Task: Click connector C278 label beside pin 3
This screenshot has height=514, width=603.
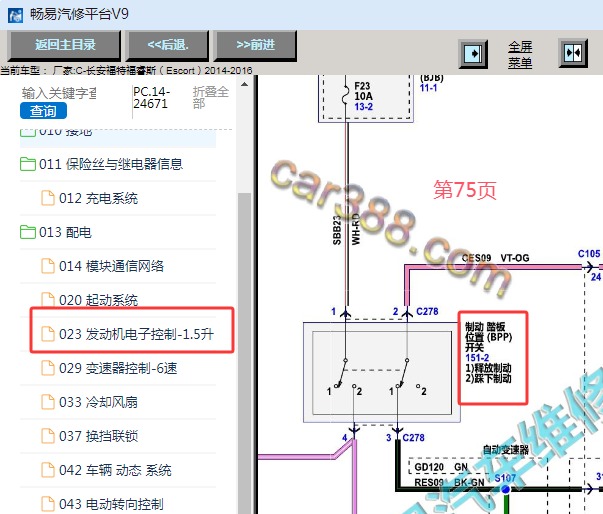Action: point(413,438)
